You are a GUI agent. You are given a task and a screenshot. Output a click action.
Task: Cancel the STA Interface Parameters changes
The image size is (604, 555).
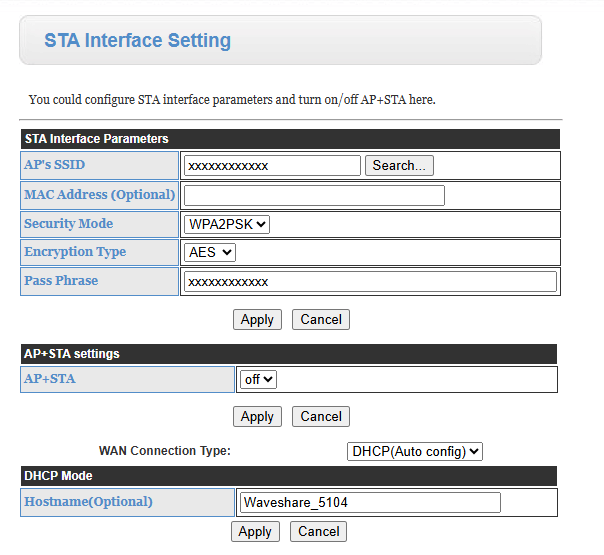[321, 320]
